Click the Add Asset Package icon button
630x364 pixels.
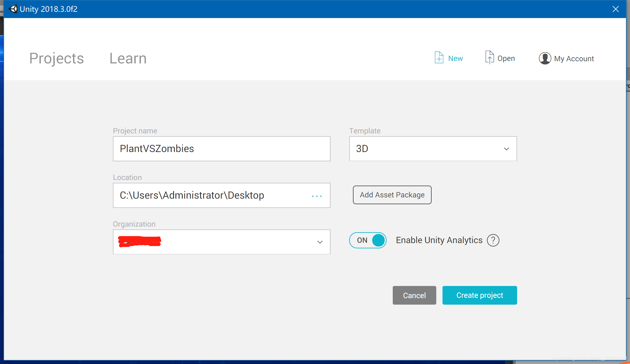point(392,195)
